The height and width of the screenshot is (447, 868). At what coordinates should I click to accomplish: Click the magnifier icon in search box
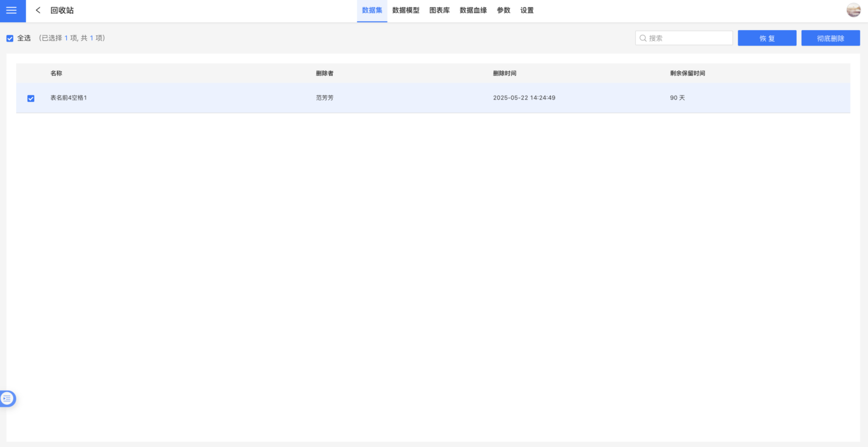click(x=643, y=38)
